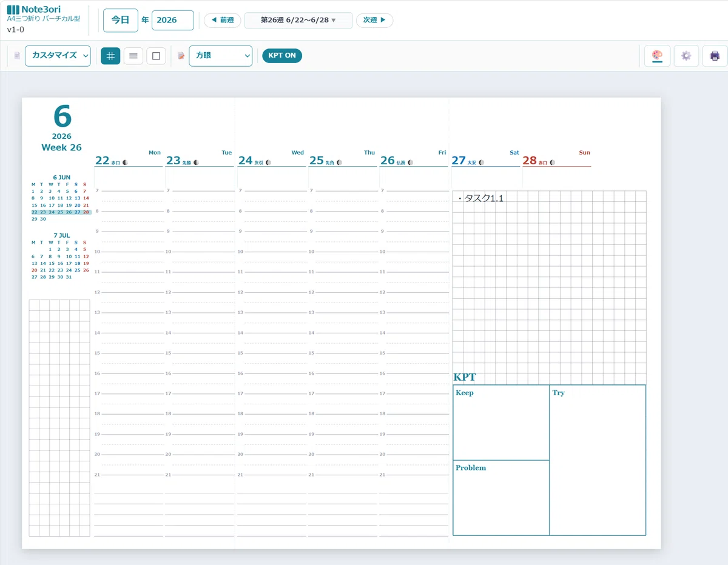Open the カスタマイズ layout dropdown

click(x=58, y=56)
